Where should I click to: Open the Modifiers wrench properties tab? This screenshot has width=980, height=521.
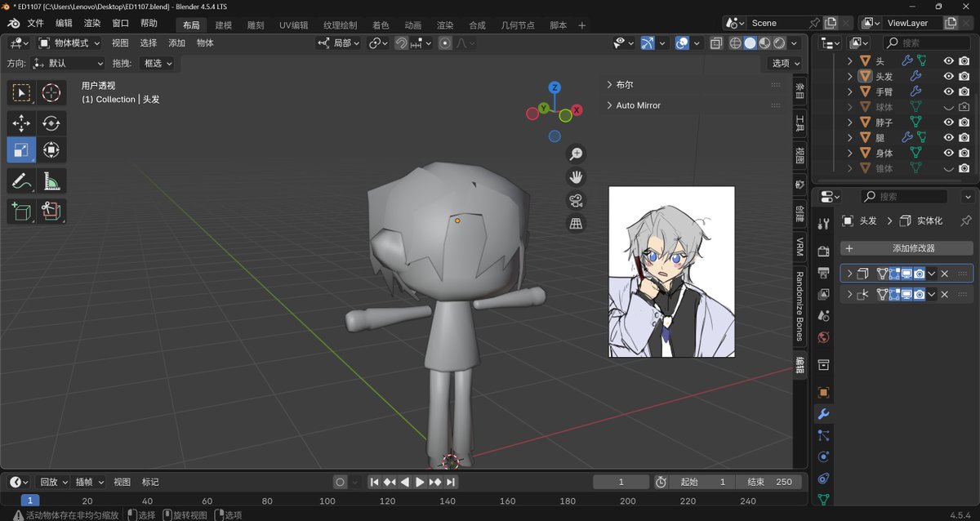[823, 414]
